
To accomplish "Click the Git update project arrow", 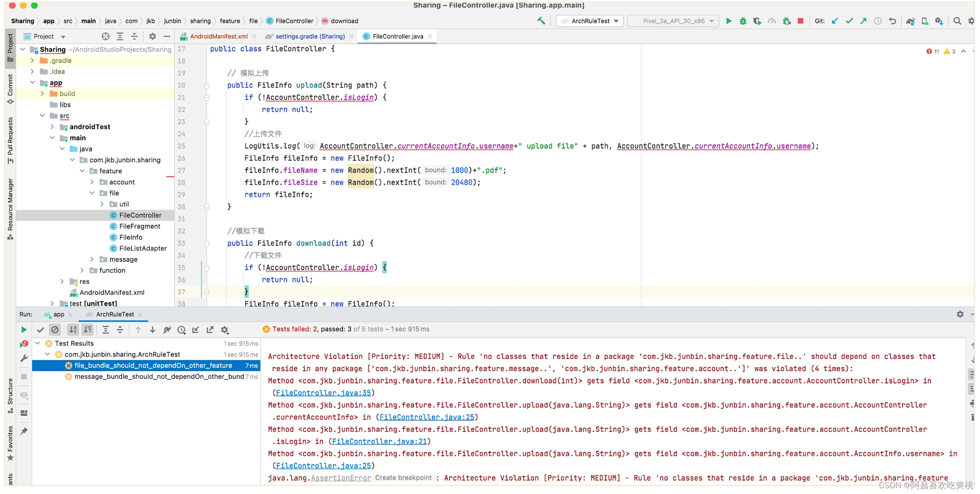I will [835, 21].
